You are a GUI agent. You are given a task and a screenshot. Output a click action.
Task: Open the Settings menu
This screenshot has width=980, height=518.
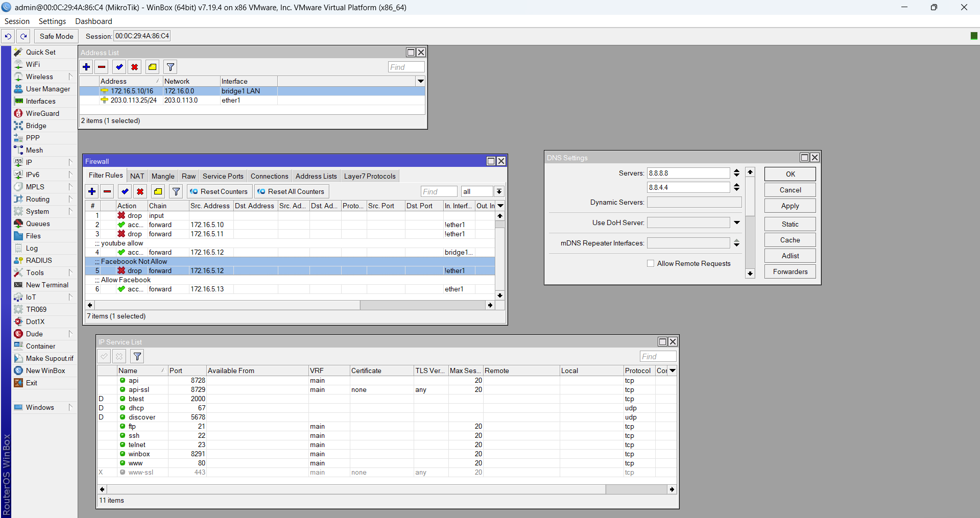pos(52,21)
